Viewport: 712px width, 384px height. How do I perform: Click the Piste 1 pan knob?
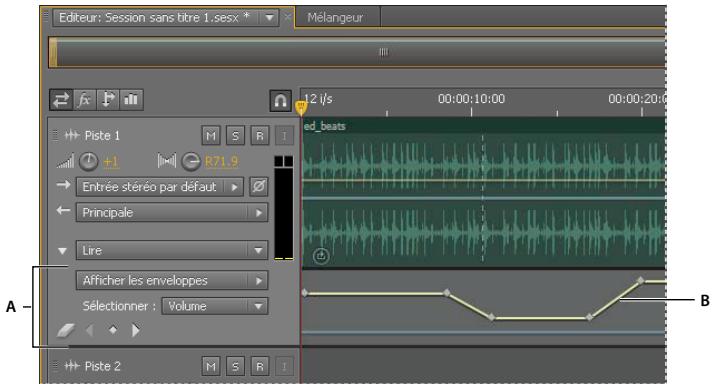pos(191,162)
